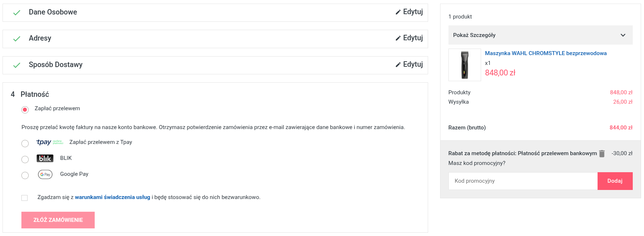The height and width of the screenshot is (236, 644).
Task: Pick the Google Pay radio button
Action: coord(25,175)
